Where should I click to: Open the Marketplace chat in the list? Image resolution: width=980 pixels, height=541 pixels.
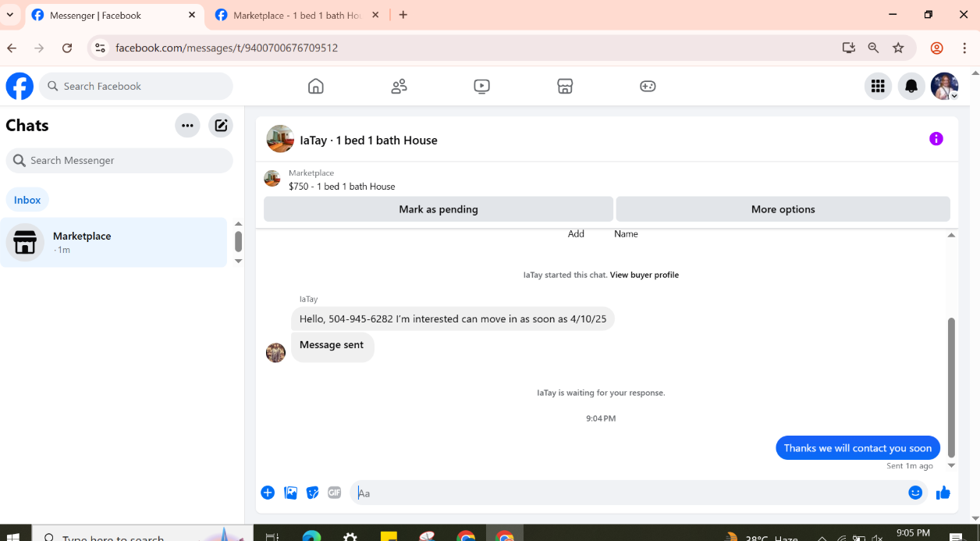(114, 242)
